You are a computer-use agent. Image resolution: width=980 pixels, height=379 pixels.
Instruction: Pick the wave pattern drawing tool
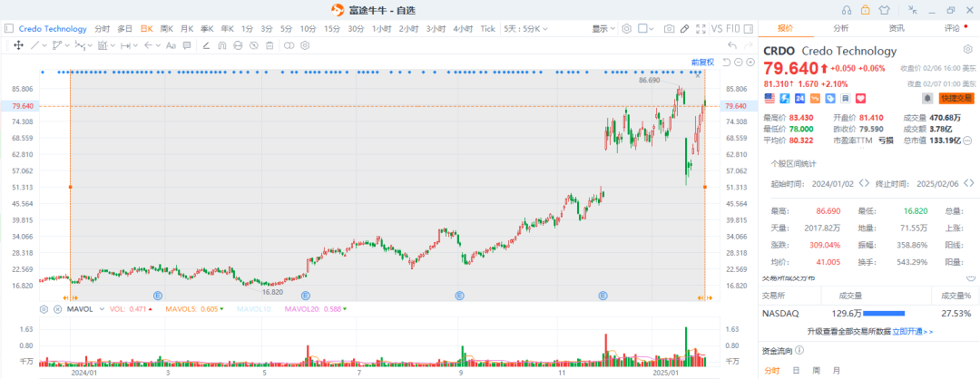(x=79, y=45)
